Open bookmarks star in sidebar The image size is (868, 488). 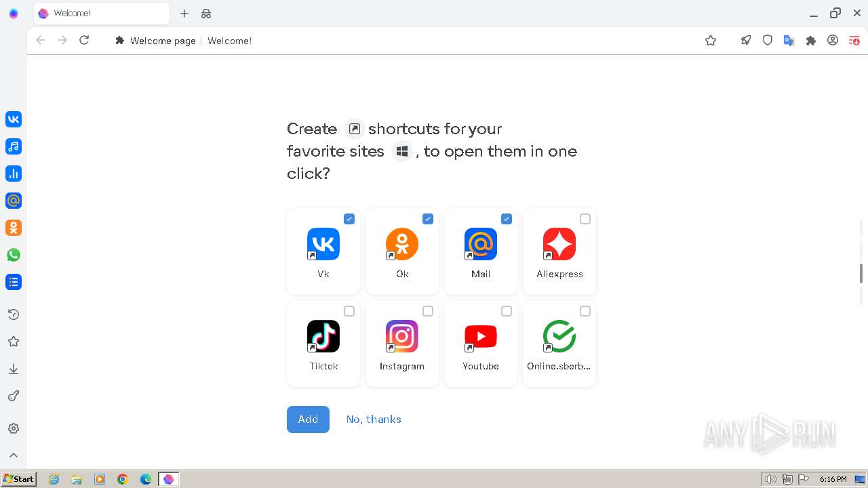(14, 342)
